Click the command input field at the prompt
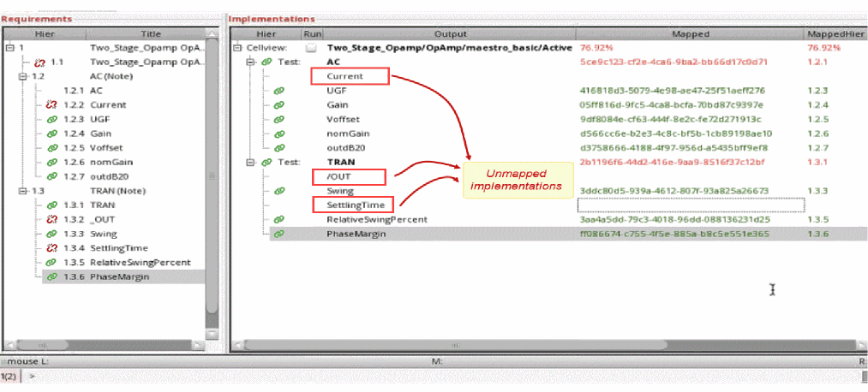Viewport: 868px width, 392px height. tap(443, 377)
